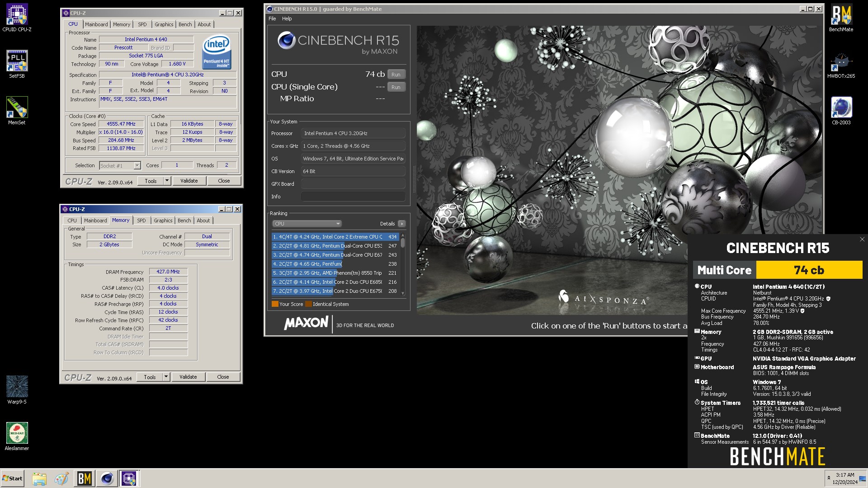Click the yellow 74 cb score bar

[809, 270]
